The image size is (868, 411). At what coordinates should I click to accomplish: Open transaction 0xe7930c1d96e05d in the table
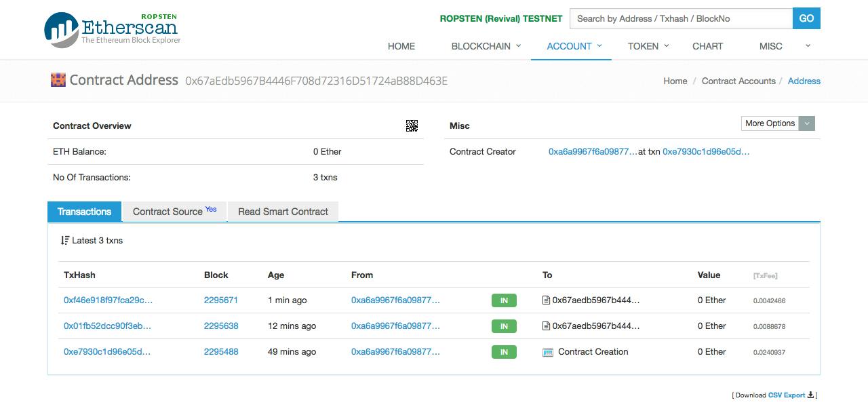point(107,351)
